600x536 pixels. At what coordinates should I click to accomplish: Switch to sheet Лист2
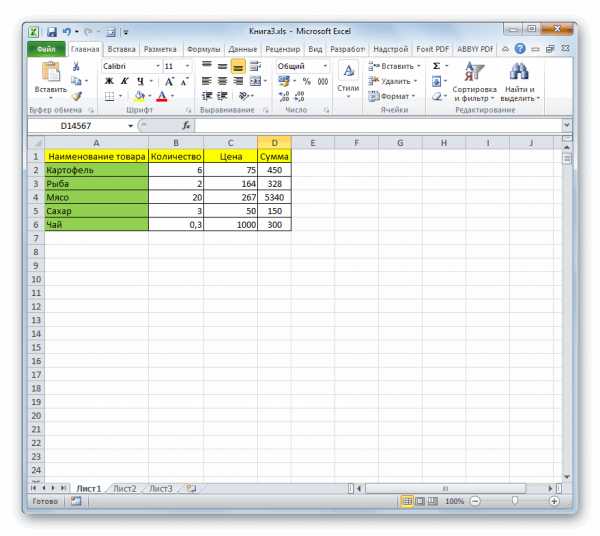(x=125, y=489)
